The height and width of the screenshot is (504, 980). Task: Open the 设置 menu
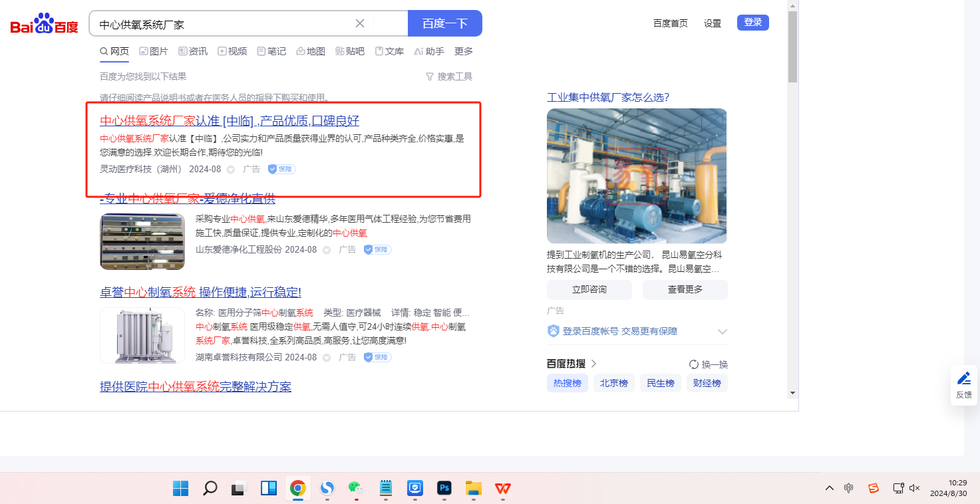(x=713, y=23)
